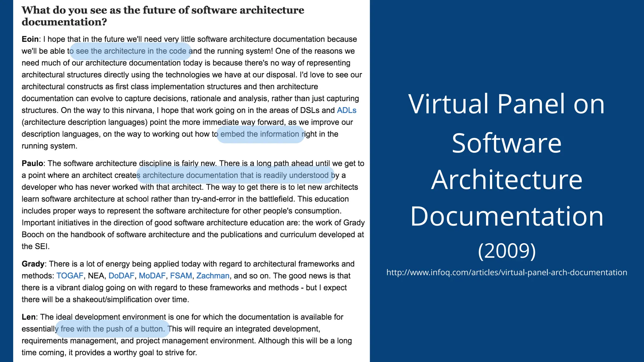The height and width of the screenshot is (362, 644).
Task: Follow the TOGAF framework link
Action: pos(70,276)
